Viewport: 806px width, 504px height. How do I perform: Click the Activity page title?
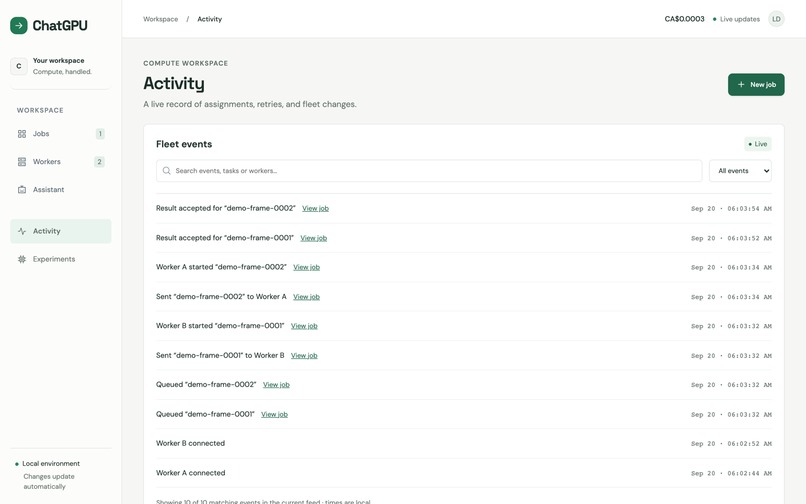pos(174,83)
